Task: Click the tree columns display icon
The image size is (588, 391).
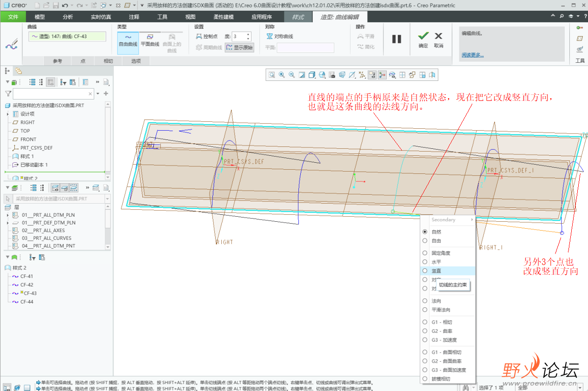Action: (x=51, y=82)
